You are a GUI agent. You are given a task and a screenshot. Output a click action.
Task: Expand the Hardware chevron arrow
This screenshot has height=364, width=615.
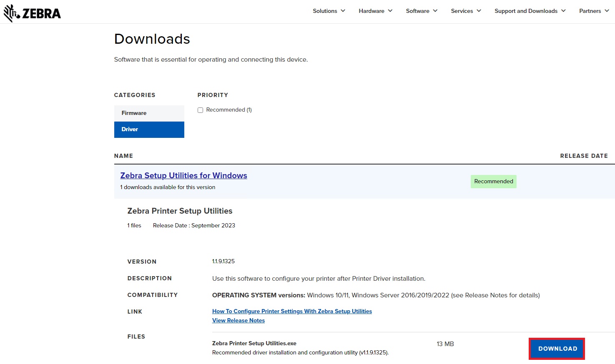pos(390,11)
